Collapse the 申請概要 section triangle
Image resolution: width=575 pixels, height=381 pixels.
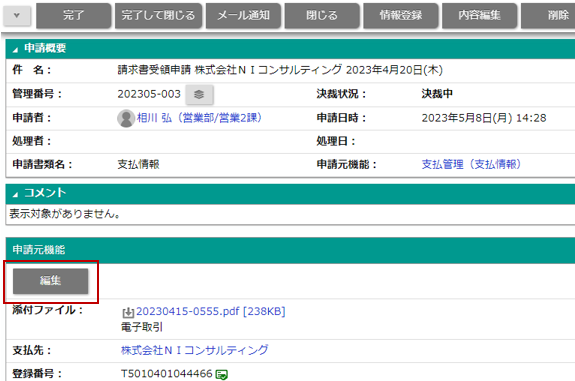point(15,50)
